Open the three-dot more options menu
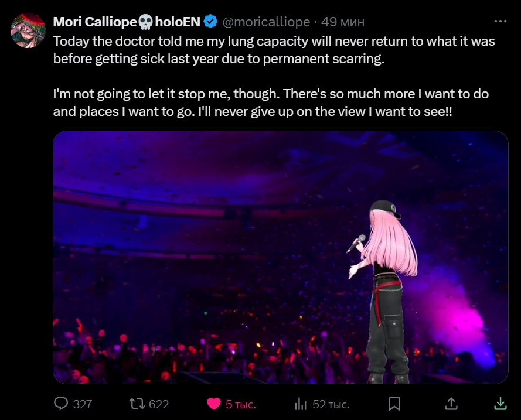The image size is (521, 420). click(500, 22)
